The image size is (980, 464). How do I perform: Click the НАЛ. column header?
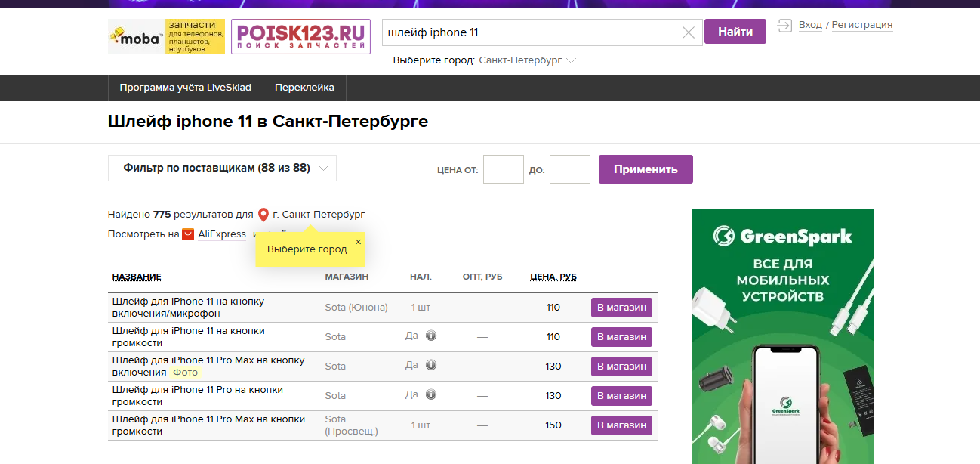coord(421,277)
